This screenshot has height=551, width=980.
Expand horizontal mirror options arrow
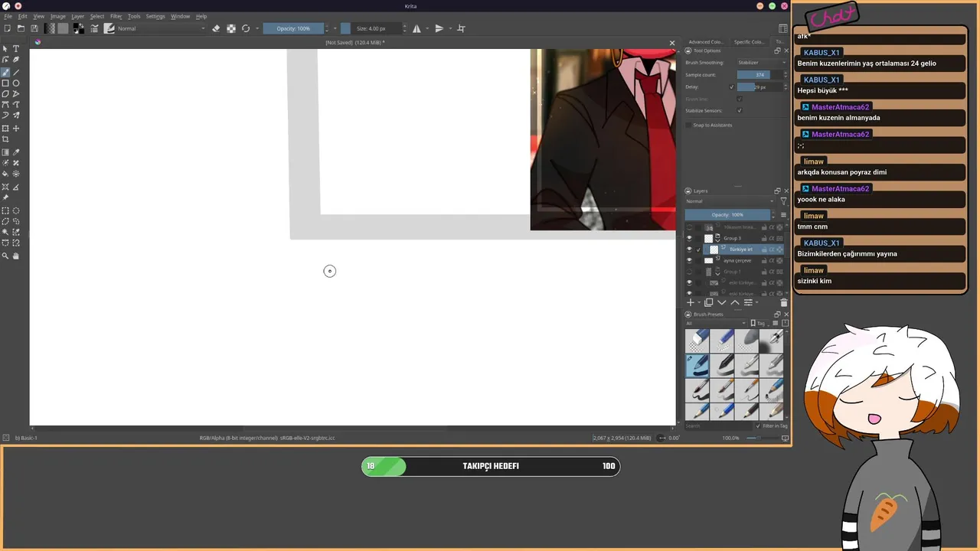427,28
